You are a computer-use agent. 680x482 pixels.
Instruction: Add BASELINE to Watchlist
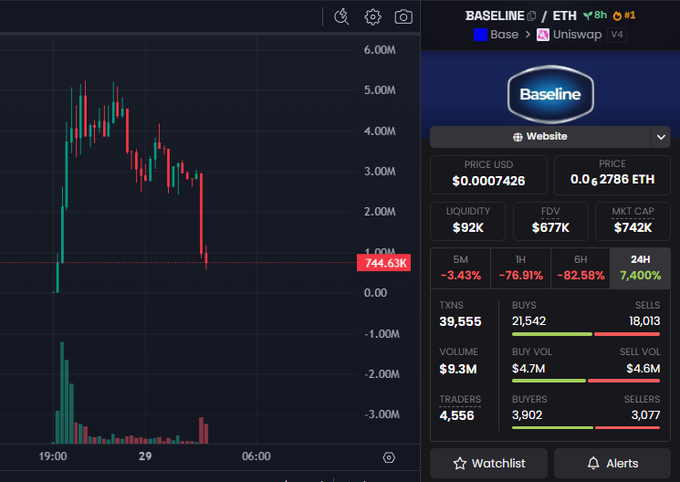coord(489,463)
